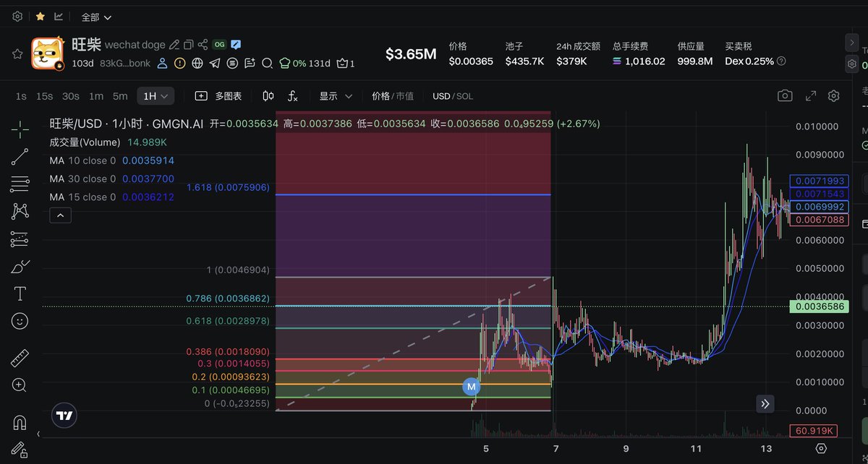Click the 1.618 Fibonacci level label
Screen dimensions: 868x464
coord(228,188)
